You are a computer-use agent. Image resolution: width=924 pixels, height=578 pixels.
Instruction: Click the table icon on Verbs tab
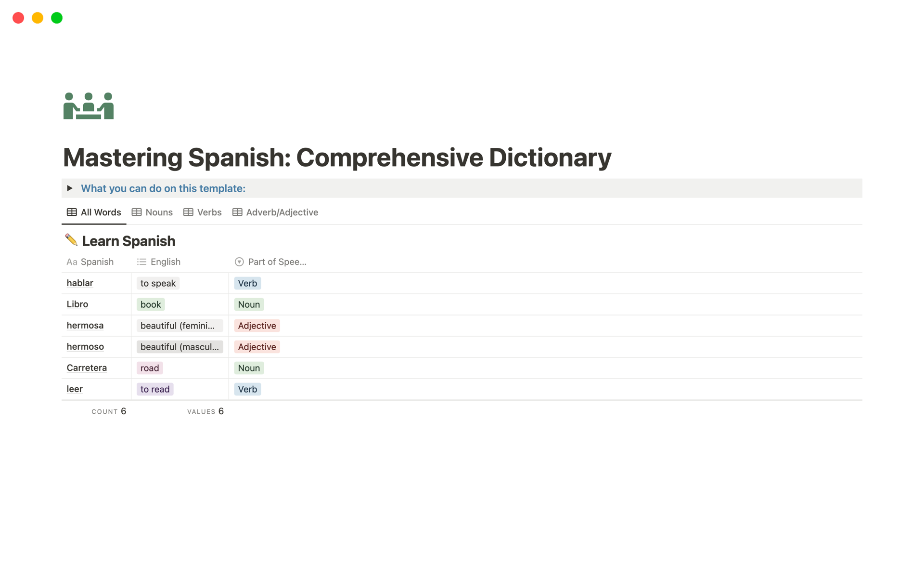tap(188, 212)
